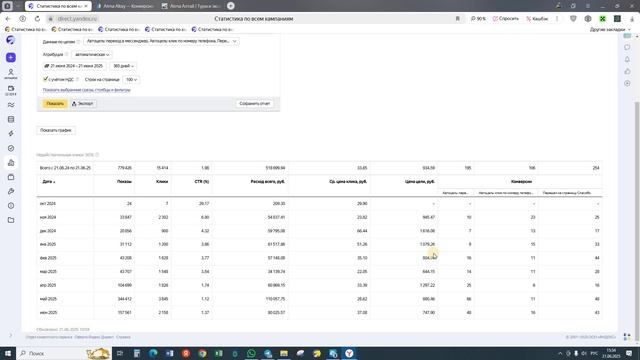Click the Windows taskbar search box
The width and height of the screenshot is (640, 360).
click(63, 353)
